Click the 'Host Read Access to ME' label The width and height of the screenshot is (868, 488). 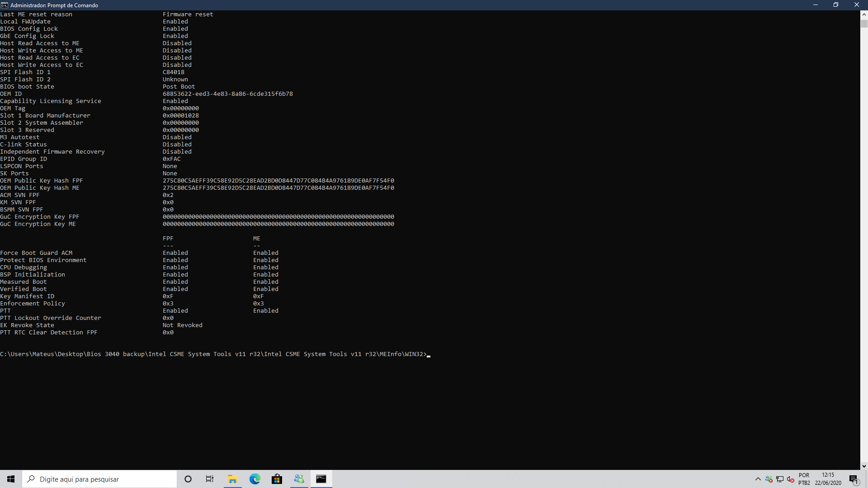[40, 43]
